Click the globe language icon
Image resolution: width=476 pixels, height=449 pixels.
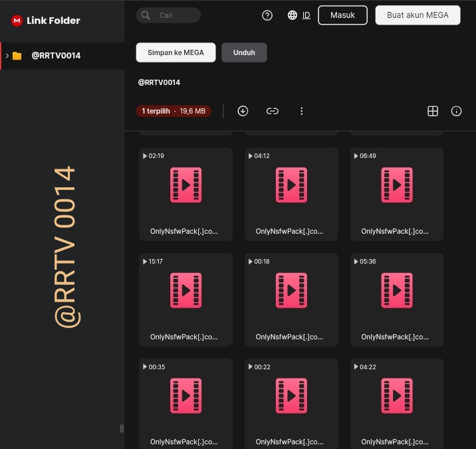pyautogui.click(x=293, y=15)
